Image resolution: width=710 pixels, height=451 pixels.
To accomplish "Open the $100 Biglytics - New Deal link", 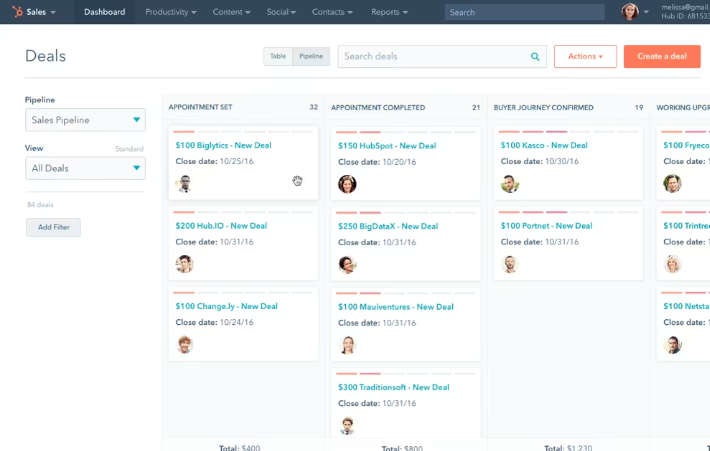I will (223, 145).
